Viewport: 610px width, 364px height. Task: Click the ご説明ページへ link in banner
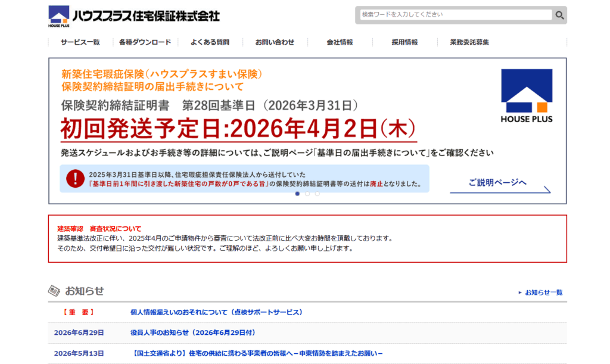500,185
